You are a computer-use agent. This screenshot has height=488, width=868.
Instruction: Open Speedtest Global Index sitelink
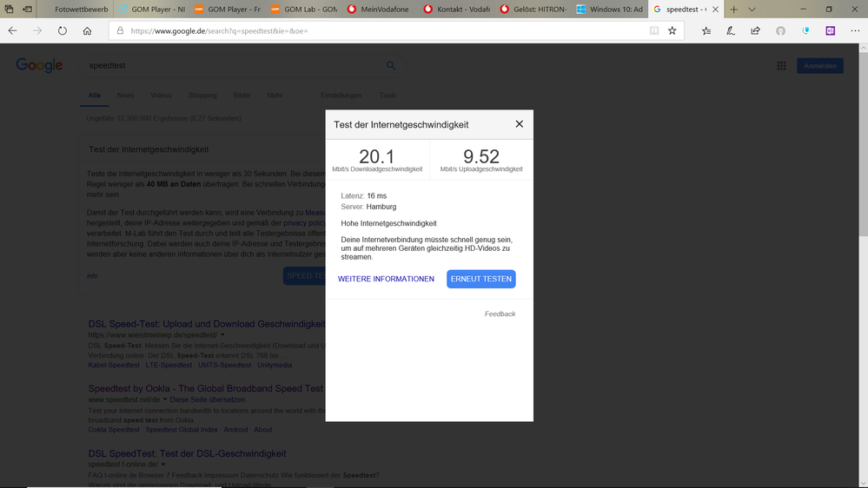[182, 429]
